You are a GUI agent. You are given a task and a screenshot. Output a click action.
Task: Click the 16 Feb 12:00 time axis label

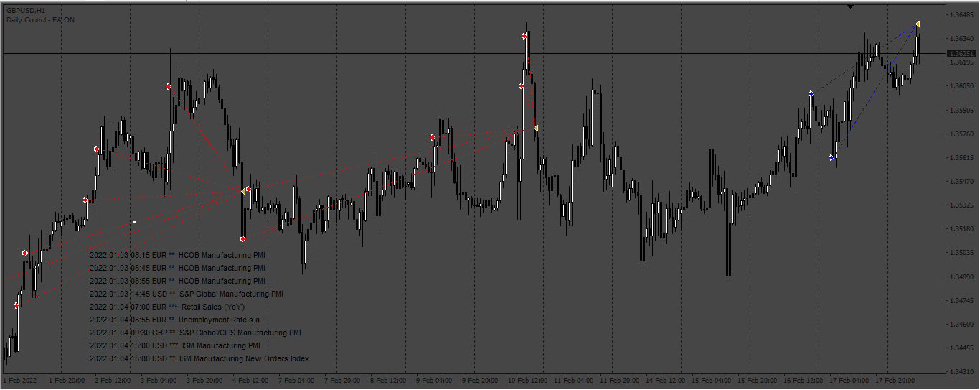804,380
